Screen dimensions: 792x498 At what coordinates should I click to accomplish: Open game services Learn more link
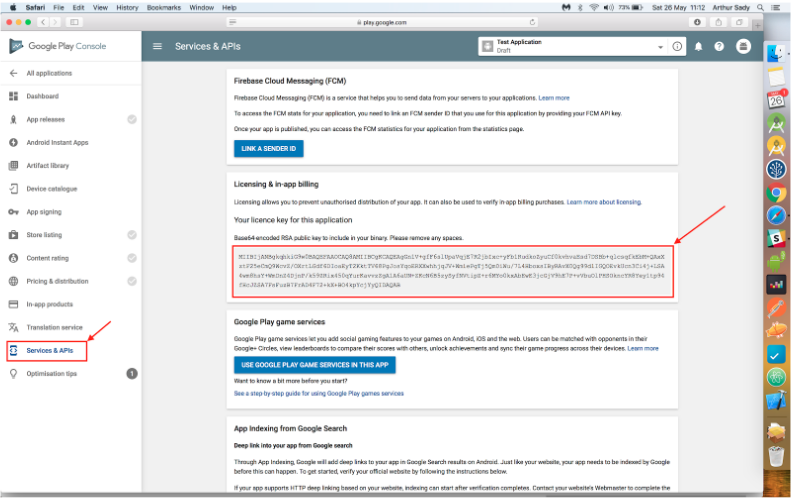click(x=643, y=348)
